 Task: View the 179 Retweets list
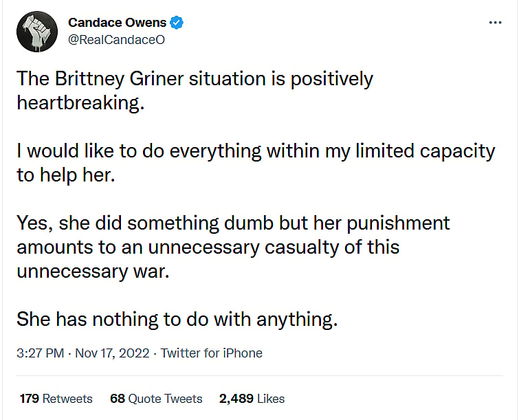[56, 399]
